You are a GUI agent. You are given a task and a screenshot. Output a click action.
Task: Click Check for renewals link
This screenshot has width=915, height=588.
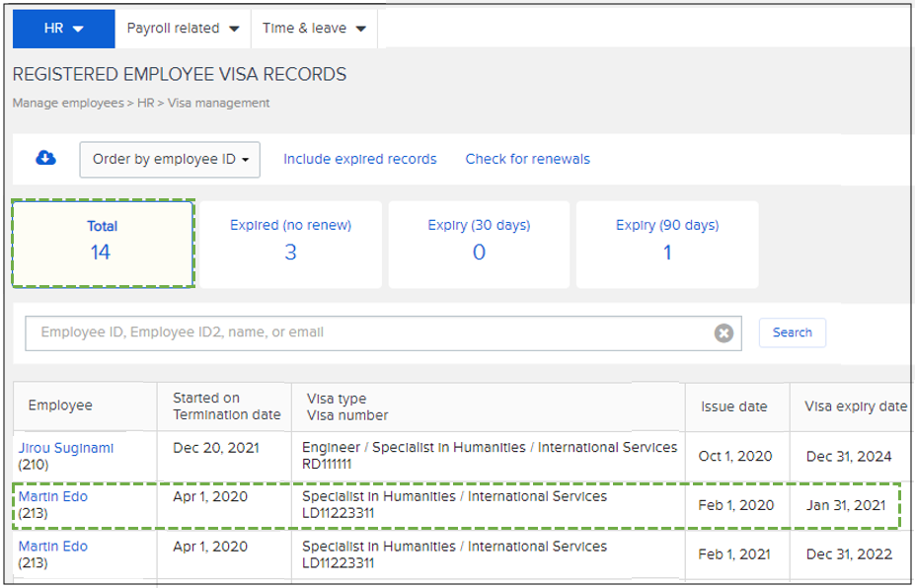(x=527, y=159)
